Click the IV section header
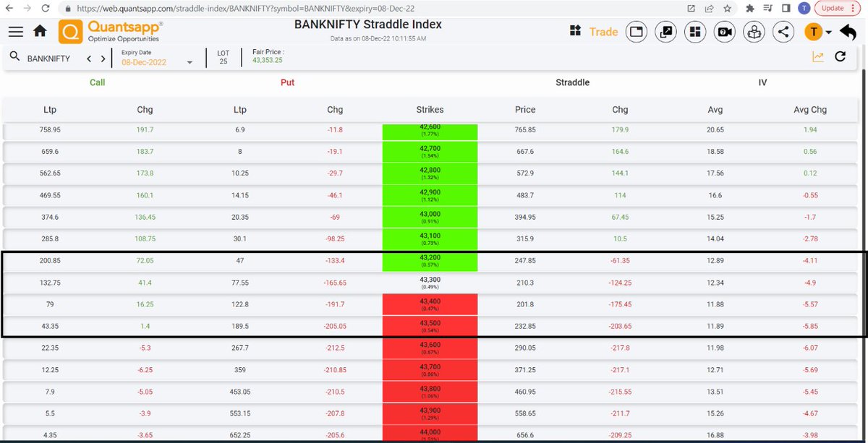Image resolution: width=868 pixels, height=443 pixels. 762,82
